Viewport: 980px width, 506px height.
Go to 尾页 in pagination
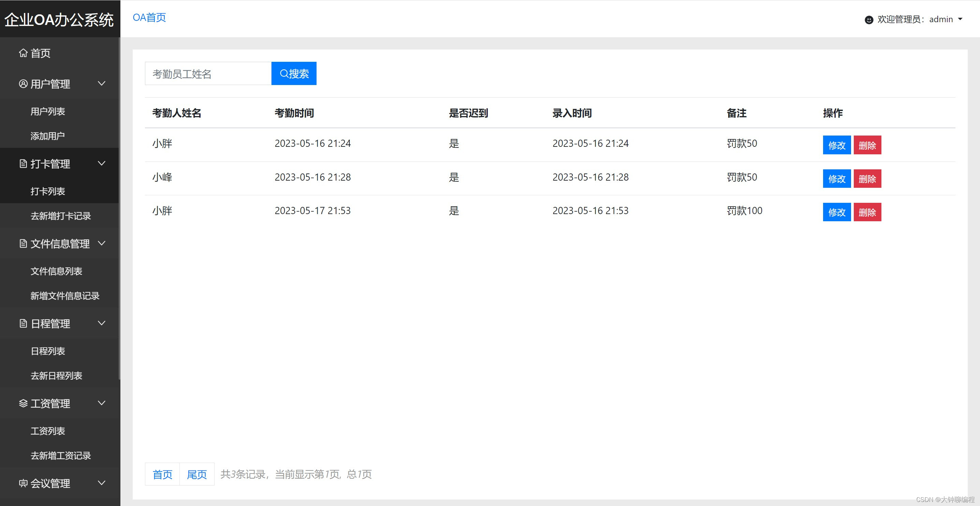(197, 474)
